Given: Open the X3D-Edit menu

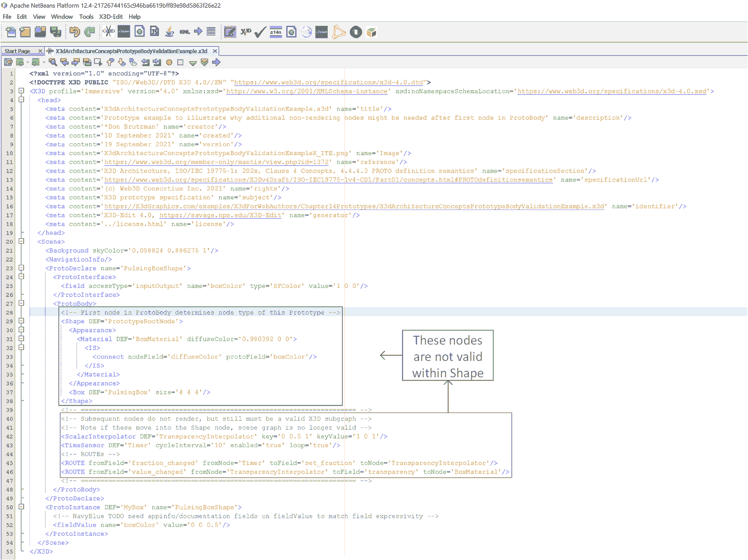Looking at the screenshot, I should [111, 17].
